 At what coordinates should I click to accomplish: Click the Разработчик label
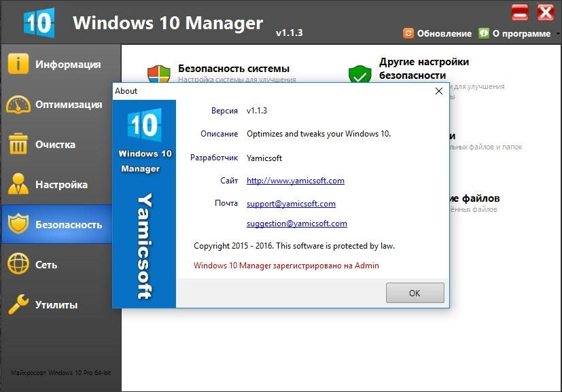point(214,158)
